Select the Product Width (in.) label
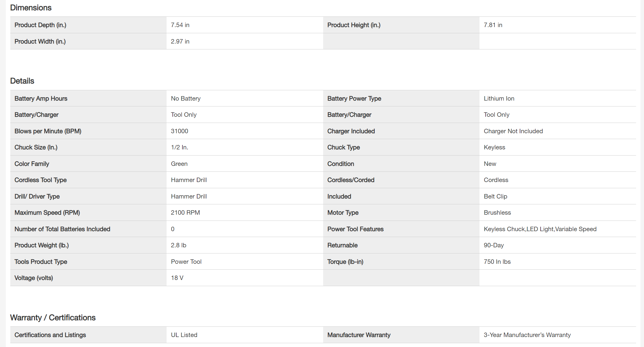 (x=40, y=41)
